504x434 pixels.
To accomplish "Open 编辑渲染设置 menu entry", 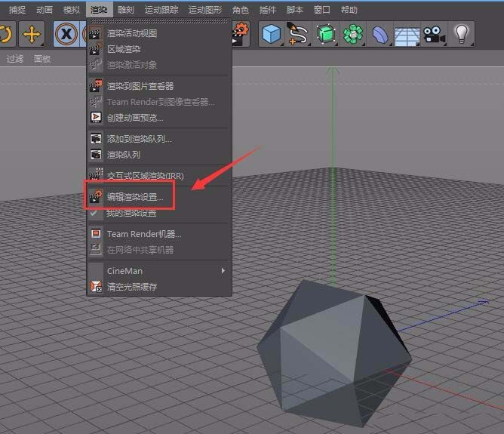I will pyautogui.click(x=159, y=197).
